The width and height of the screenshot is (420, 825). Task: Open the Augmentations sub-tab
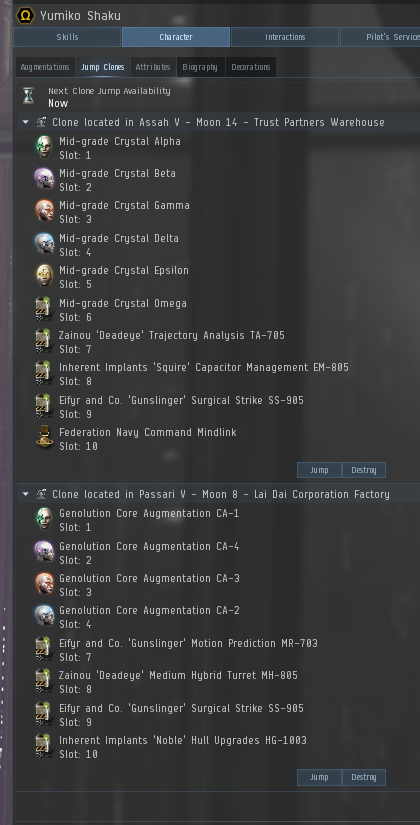(x=45, y=67)
